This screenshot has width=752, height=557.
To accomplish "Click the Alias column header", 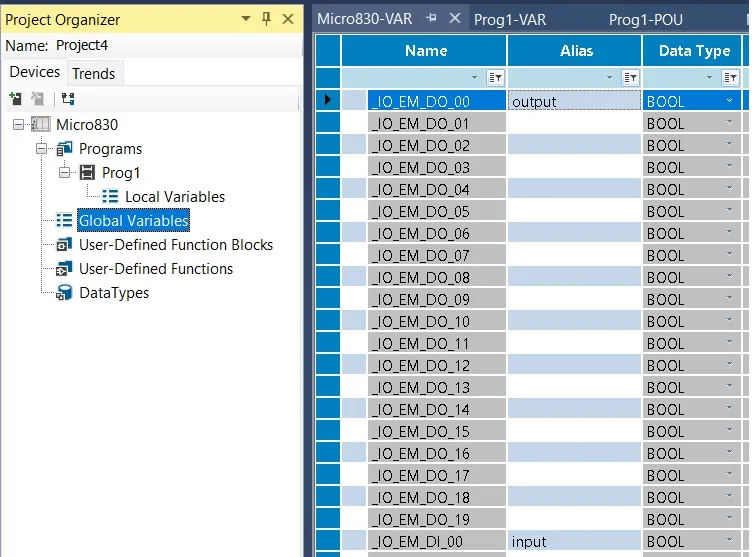I will (x=575, y=50).
